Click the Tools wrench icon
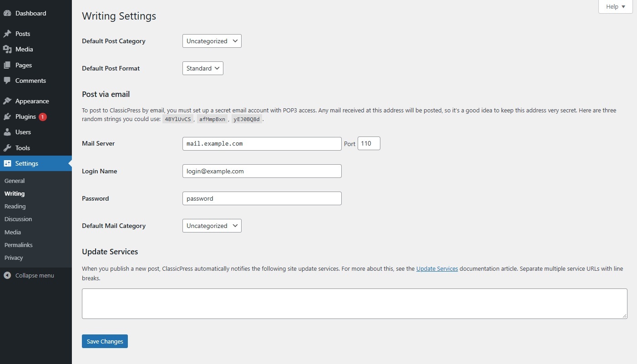Viewport: 637px width, 364px height. point(7,148)
